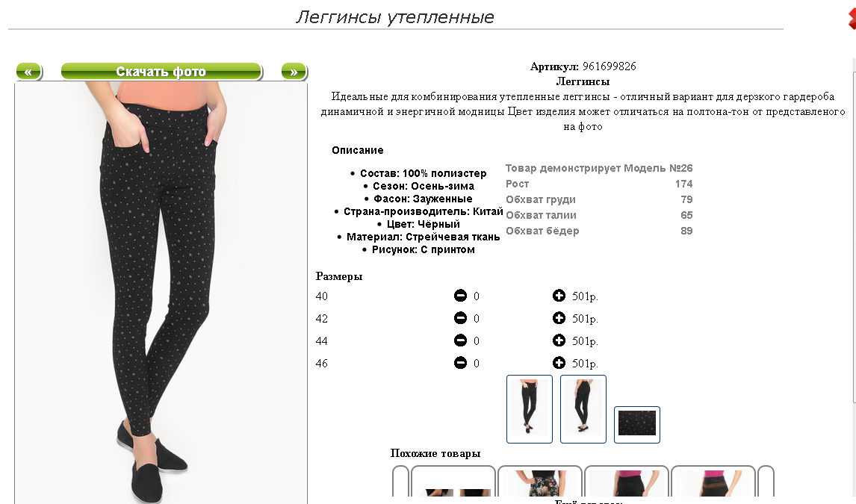Close the product popup with red X
The width and height of the screenshot is (856, 504).
(x=852, y=19)
